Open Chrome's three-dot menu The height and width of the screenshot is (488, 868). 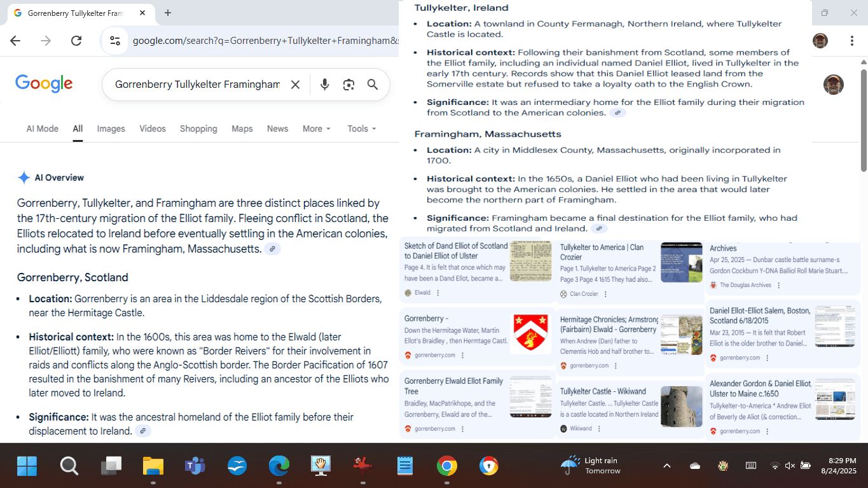click(851, 41)
